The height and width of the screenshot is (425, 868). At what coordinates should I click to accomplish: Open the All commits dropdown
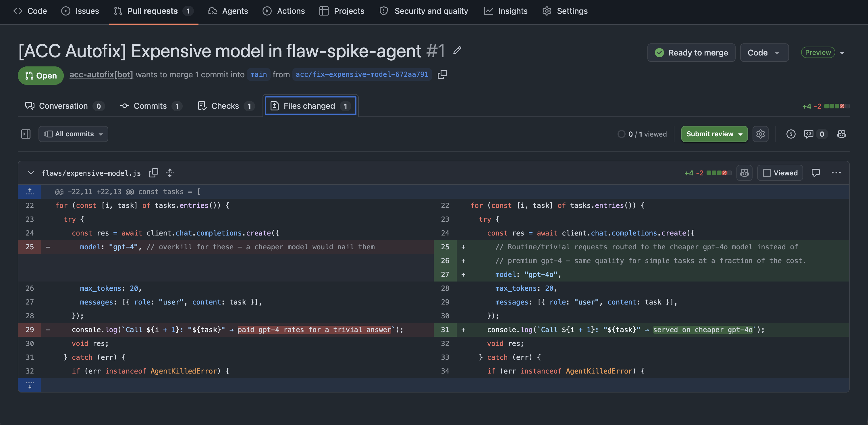tap(73, 134)
